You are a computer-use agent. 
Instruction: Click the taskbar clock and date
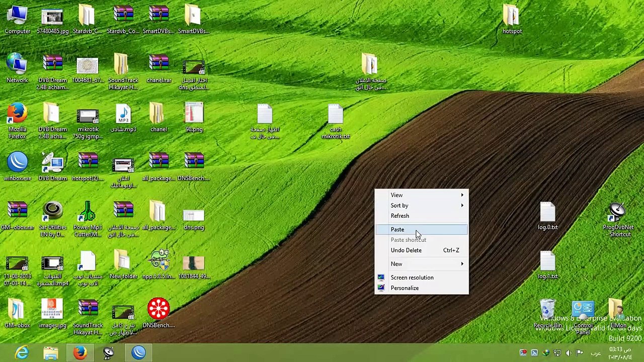(x=620, y=353)
